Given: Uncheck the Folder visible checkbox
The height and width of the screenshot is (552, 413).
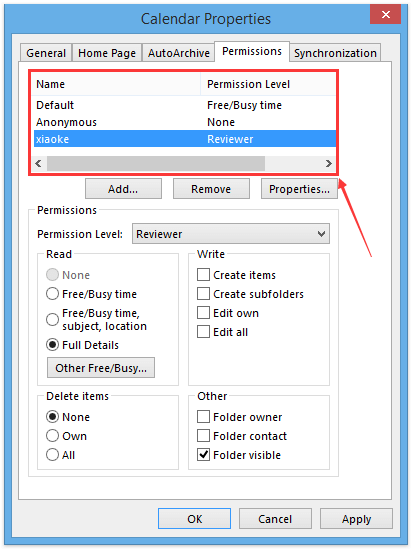Looking at the screenshot, I should point(204,454).
